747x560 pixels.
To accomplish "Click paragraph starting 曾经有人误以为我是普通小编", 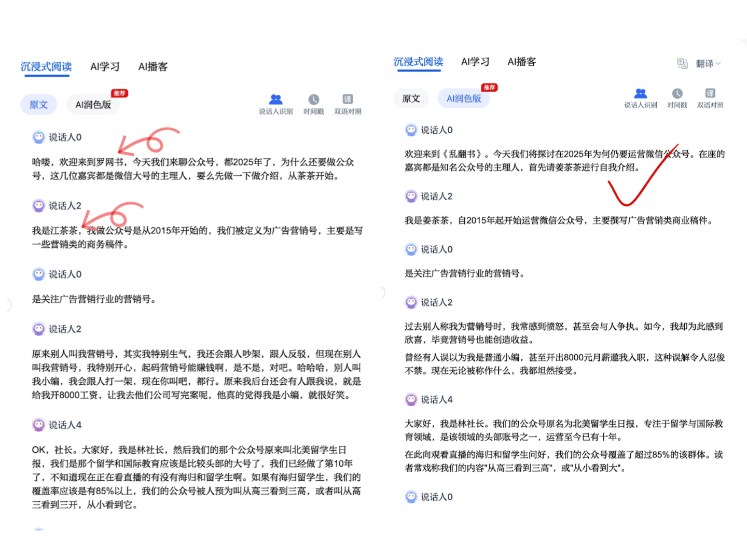I will [564, 364].
